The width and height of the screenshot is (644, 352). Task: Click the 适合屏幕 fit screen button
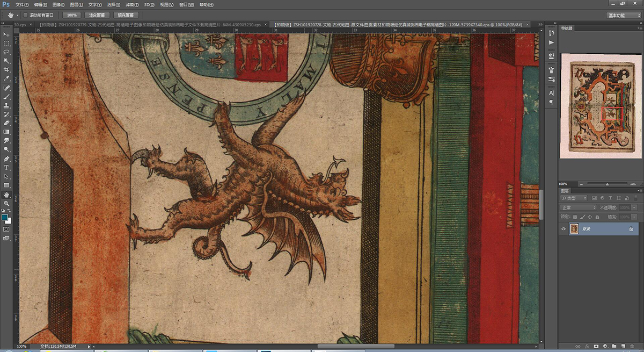(x=97, y=15)
